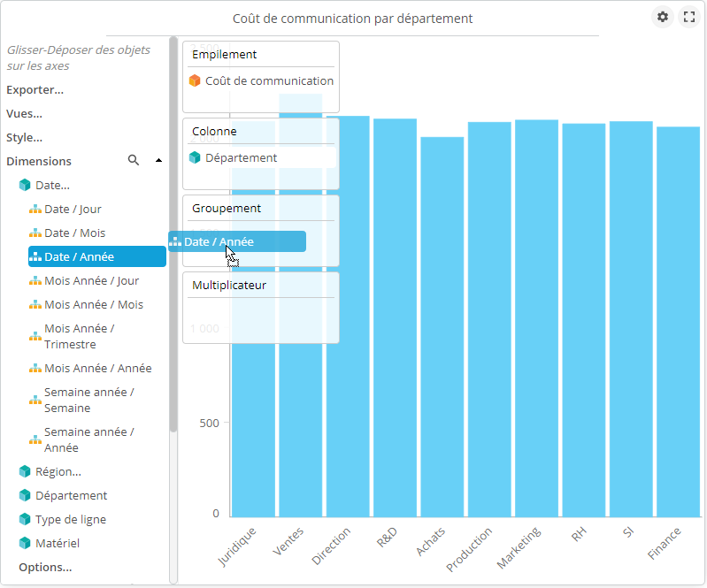Viewport: 707px width, 588px height.
Task: Open the Style... section
Action: click(x=24, y=137)
